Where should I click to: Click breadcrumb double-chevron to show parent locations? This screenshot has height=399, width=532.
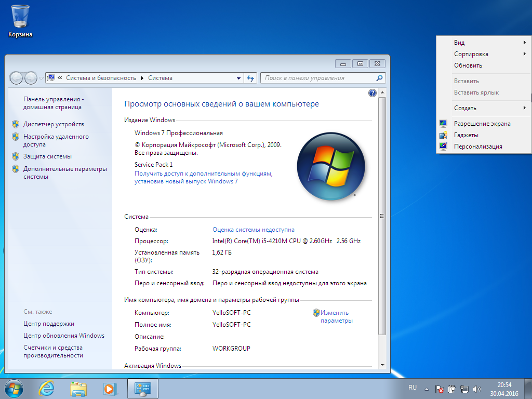coord(60,78)
